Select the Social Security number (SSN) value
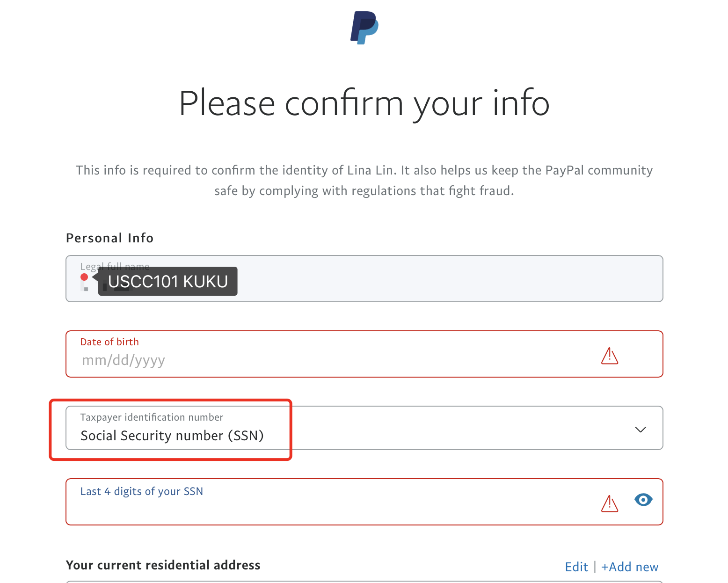This screenshot has height=583, width=728. click(172, 436)
